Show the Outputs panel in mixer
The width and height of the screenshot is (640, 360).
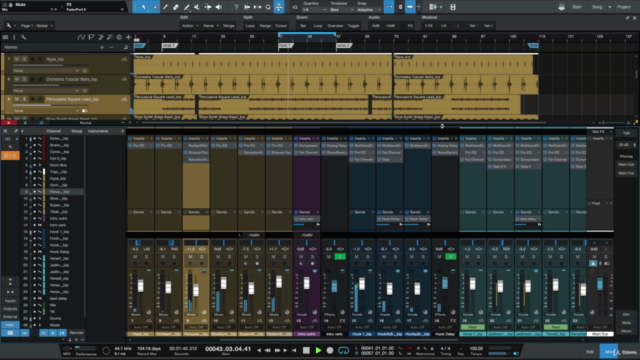pyautogui.click(x=10, y=309)
